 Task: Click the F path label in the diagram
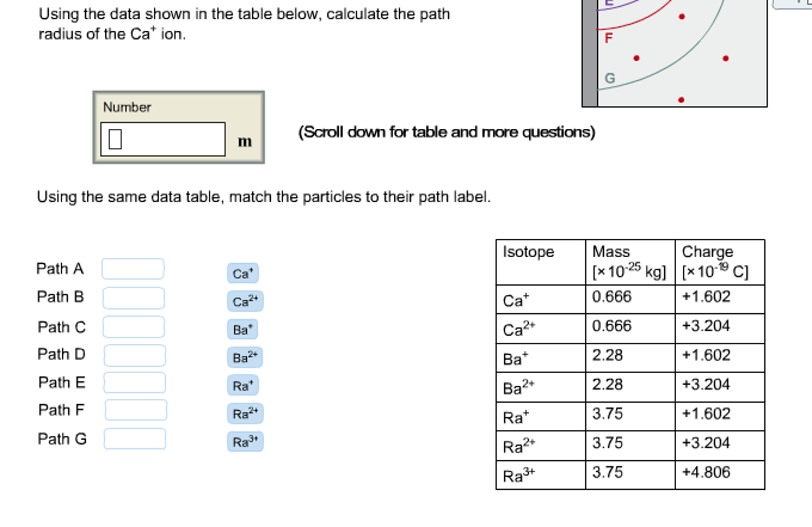tap(608, 39)
